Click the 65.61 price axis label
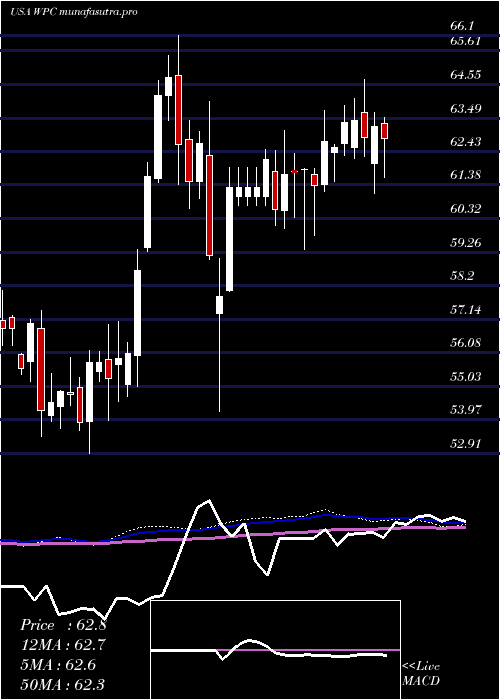This screenshot has width=500, height=700. [x=465, y=41]
